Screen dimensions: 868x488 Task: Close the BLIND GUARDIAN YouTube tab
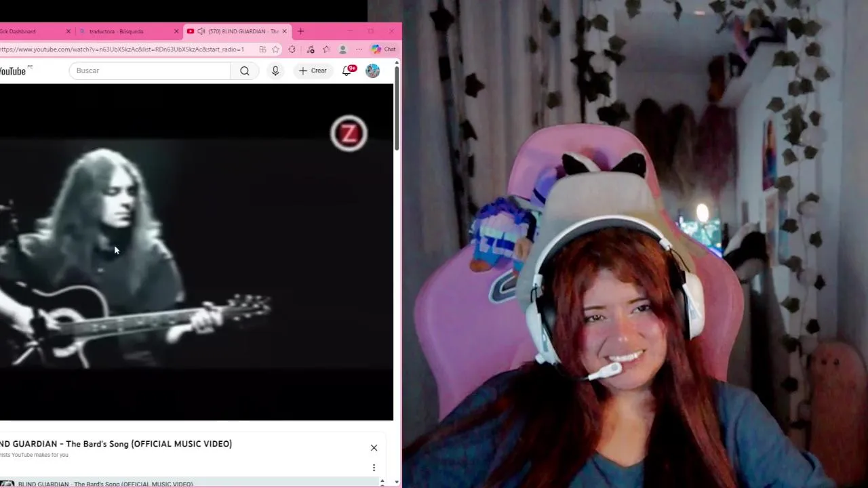(x=284, y=31)
